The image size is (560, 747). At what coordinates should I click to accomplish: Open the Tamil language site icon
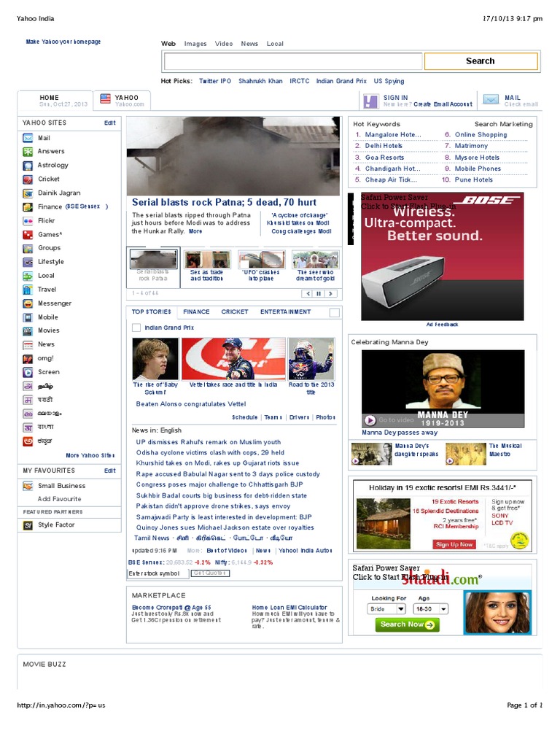click(28, 387)
